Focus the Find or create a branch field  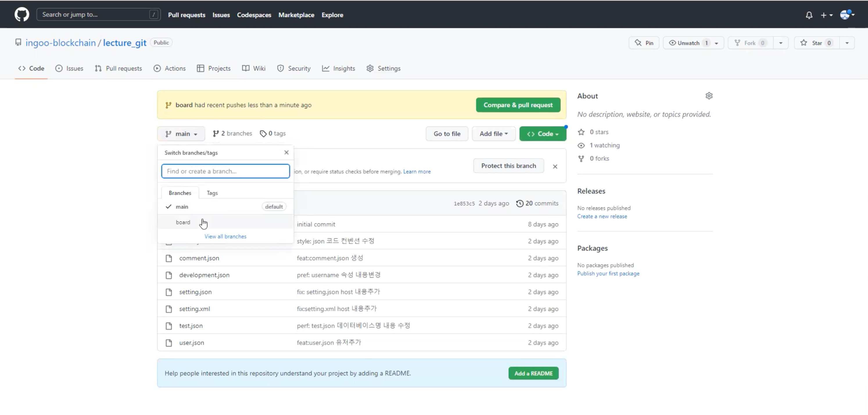225,171
